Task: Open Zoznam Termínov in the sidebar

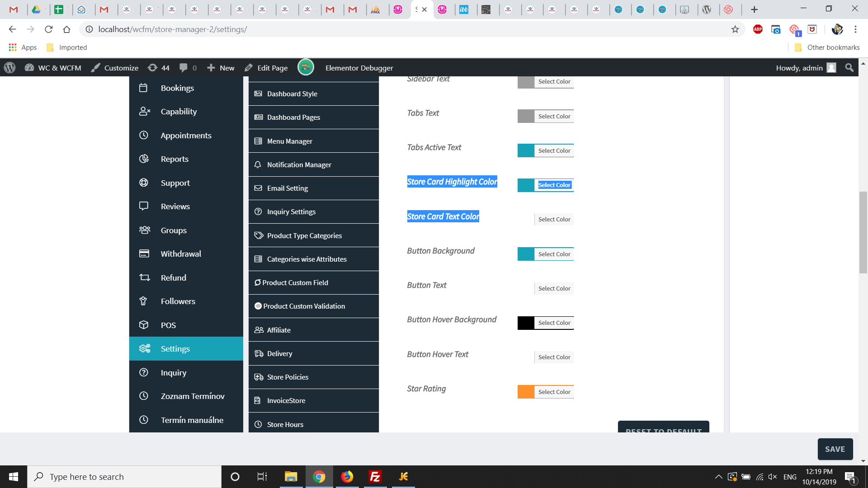Action: pyautogui.click(x=186, y=396)
